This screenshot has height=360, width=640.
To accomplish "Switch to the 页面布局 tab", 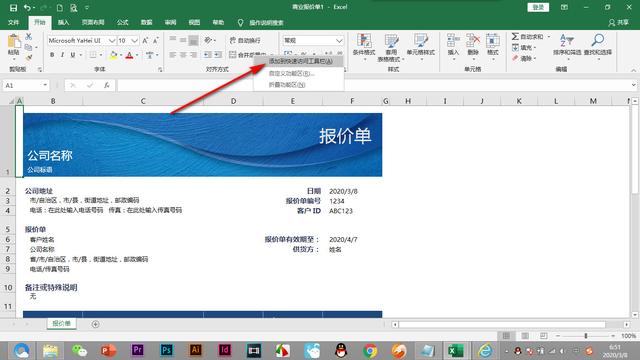I will click(93, 22).
